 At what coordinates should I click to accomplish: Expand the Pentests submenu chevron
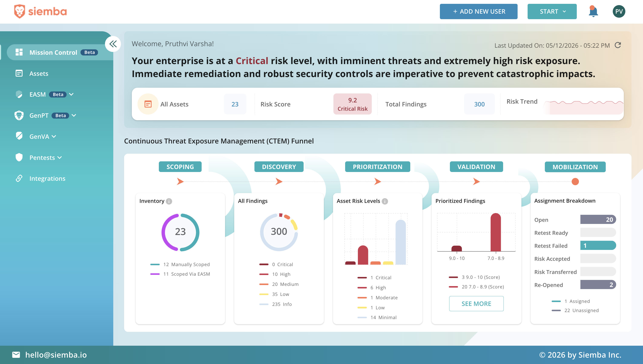click(x=59, y=158)
